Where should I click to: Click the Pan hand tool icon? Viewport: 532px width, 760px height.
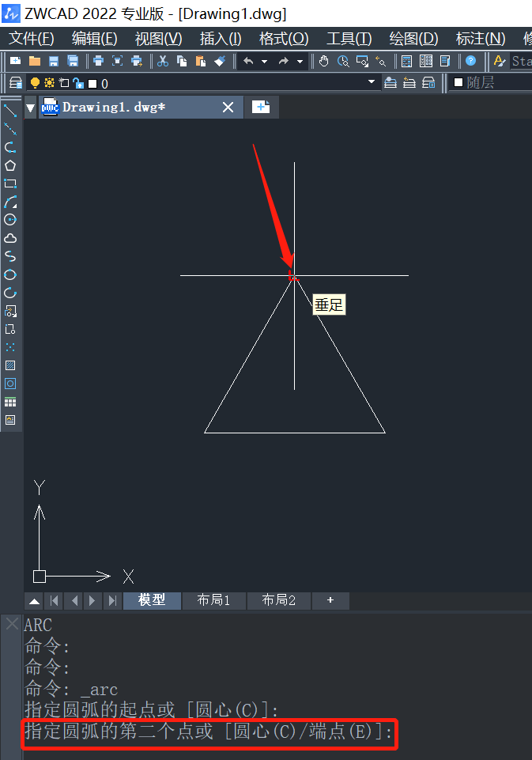324,61
